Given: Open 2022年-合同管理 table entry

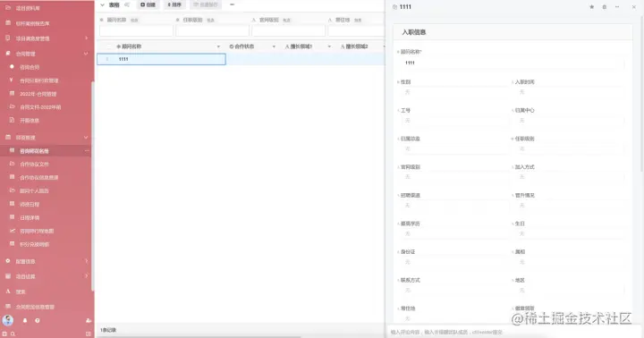Looking at the screenshot, I should click(38, 94).
